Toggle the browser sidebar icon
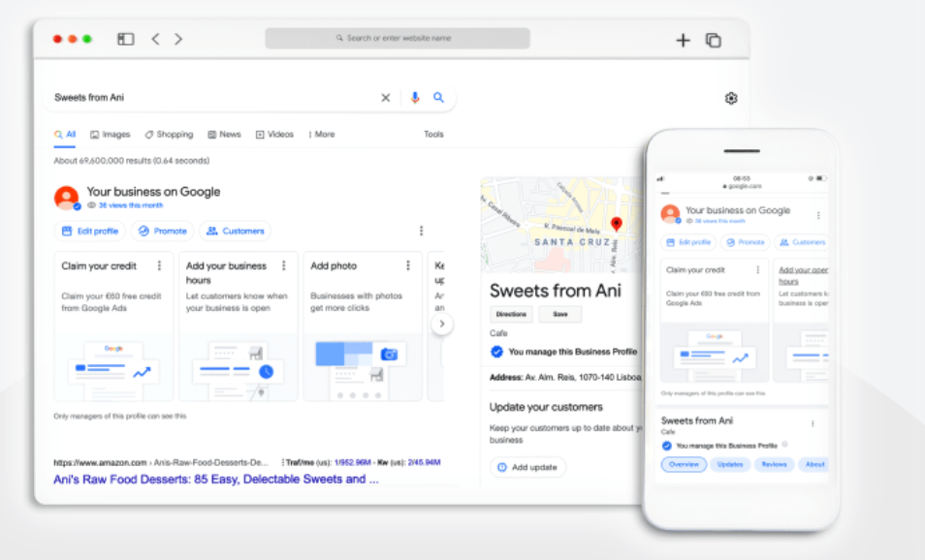The image size is (925, 560). pyautogui.click(x=125, y=39)
